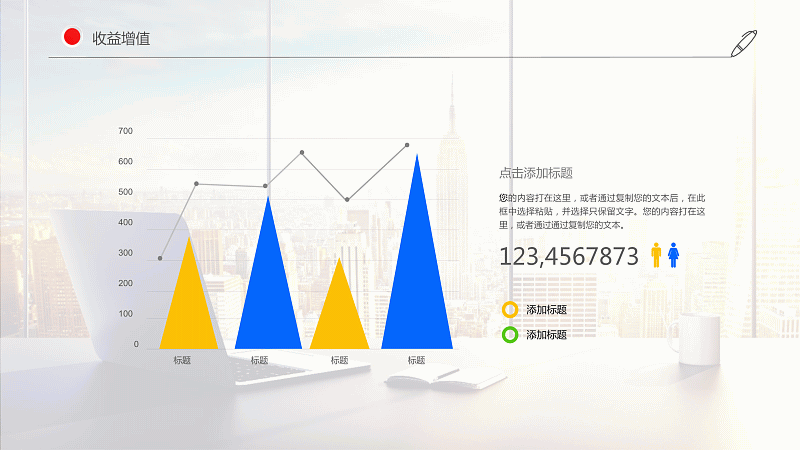Click the heading 点击添加标题

click(536, 173)
